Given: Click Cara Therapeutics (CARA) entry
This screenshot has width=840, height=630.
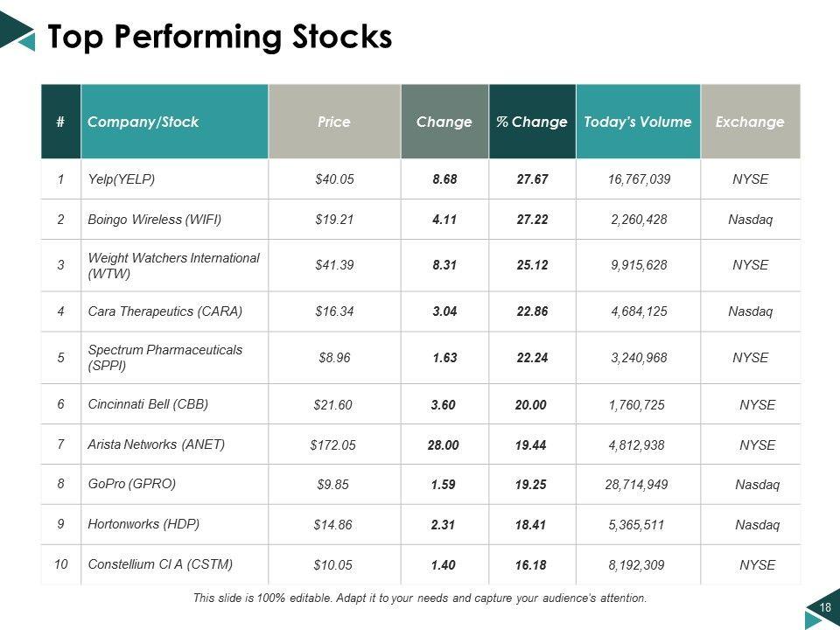Looking at the screenshot, I should tap(164, 311).
